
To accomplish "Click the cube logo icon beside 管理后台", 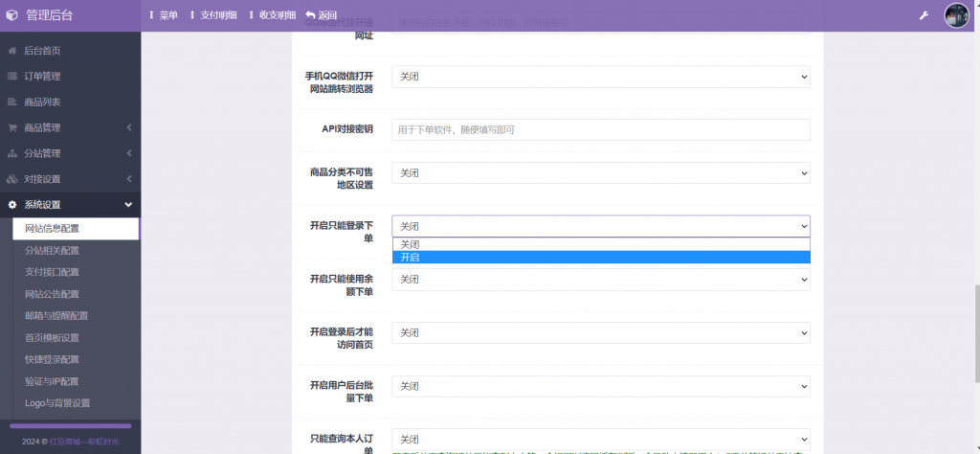I will coord(11,15).
